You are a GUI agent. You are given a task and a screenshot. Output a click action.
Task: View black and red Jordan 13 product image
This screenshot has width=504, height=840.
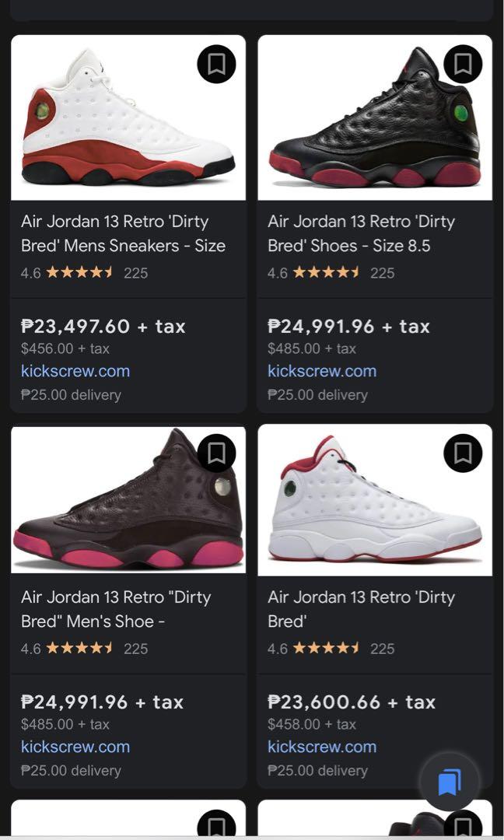tap(366, 124)
